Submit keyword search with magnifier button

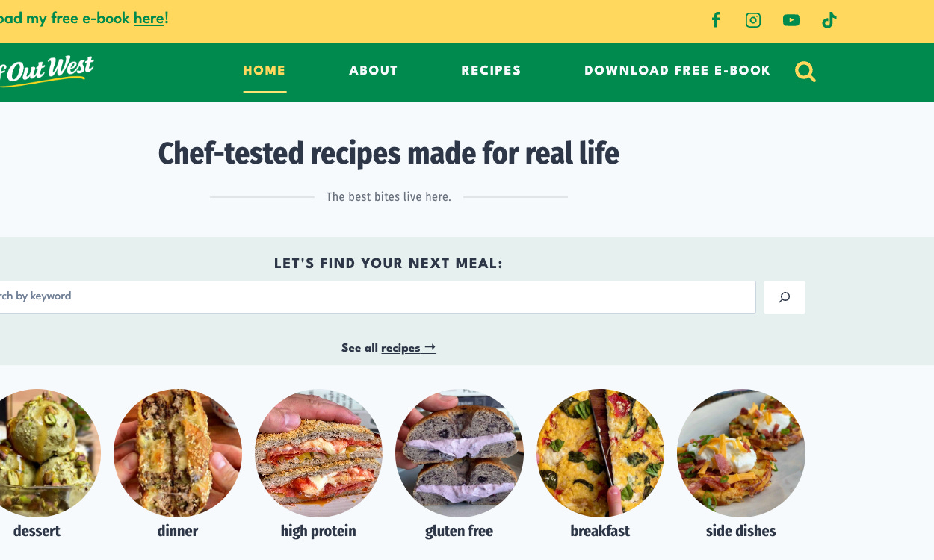(785, 297)
